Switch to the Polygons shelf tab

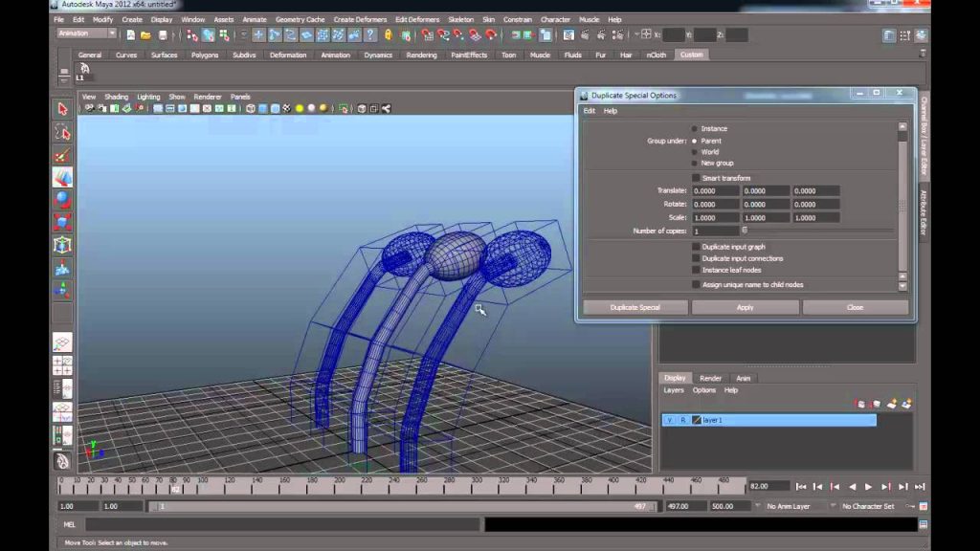pyautogui.click(x=205, y=55)
